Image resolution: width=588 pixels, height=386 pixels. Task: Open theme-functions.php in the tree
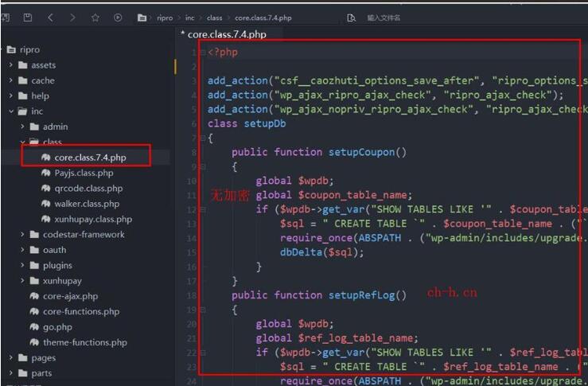tap(84, 342)
